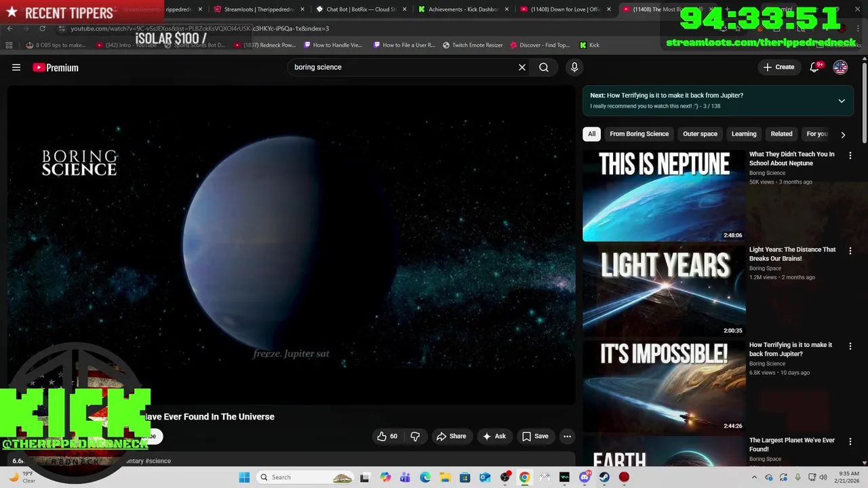Image resolution: width=868 pixels, height=488 pixels.
Task: Open options for back from Jupiter video
Action: pos(850,346)
